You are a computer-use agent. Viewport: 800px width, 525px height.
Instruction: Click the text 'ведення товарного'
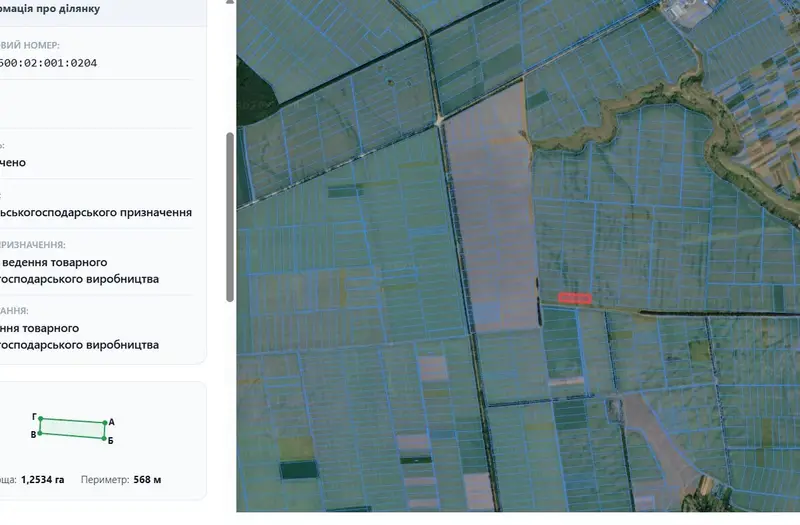click(x=55, y=262)
